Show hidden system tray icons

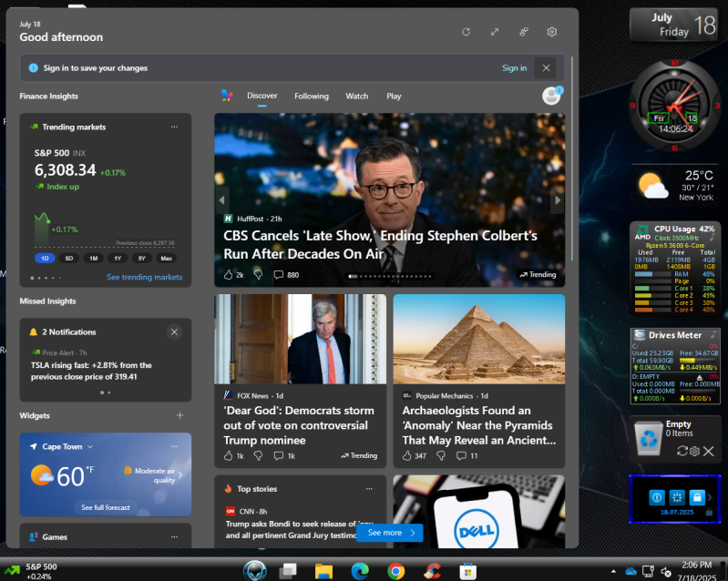613,571
